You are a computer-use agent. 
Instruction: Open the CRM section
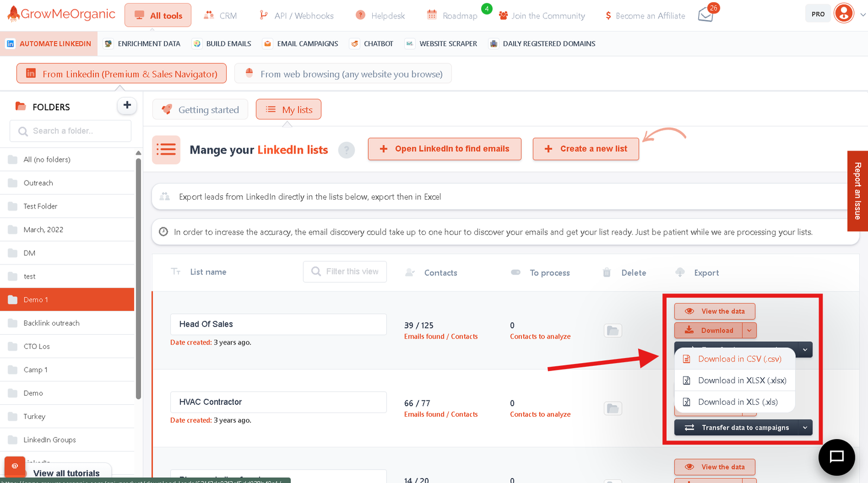pyautogui.click(x=220, y=16)
